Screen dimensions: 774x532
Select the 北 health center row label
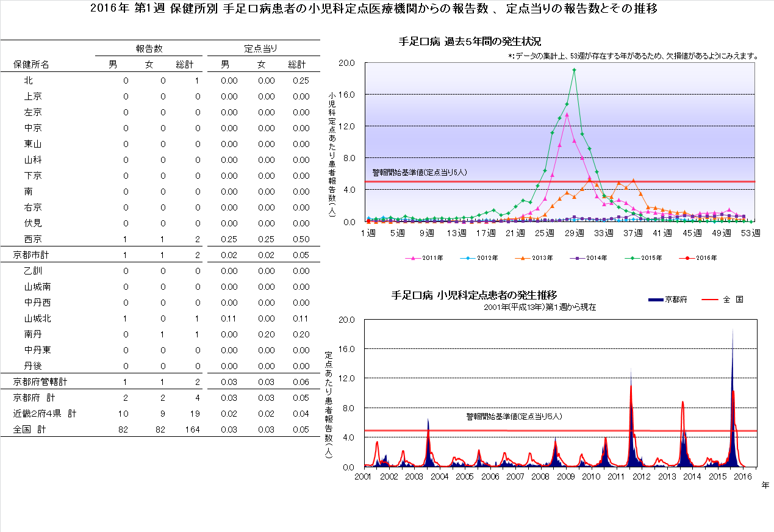[x=29, y=81]
